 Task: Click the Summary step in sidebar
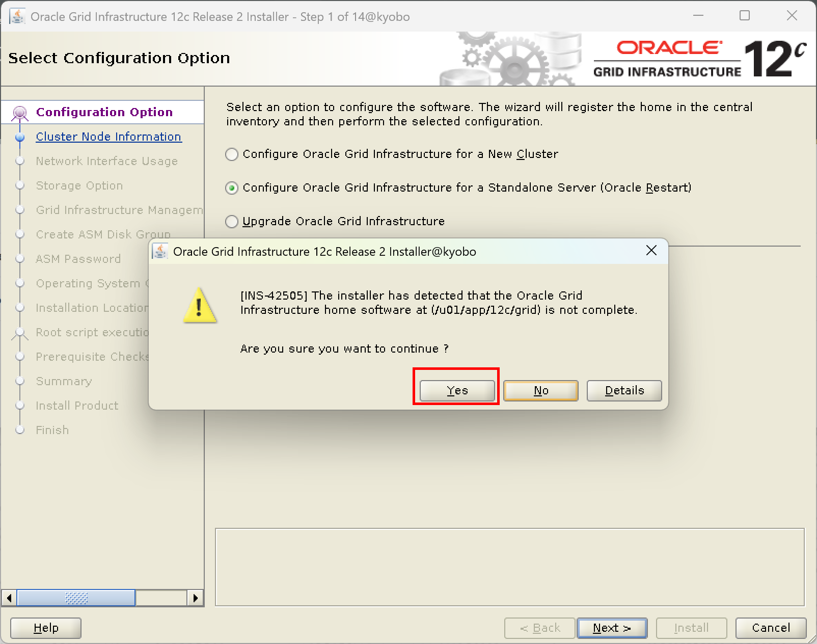pos(64,381)
